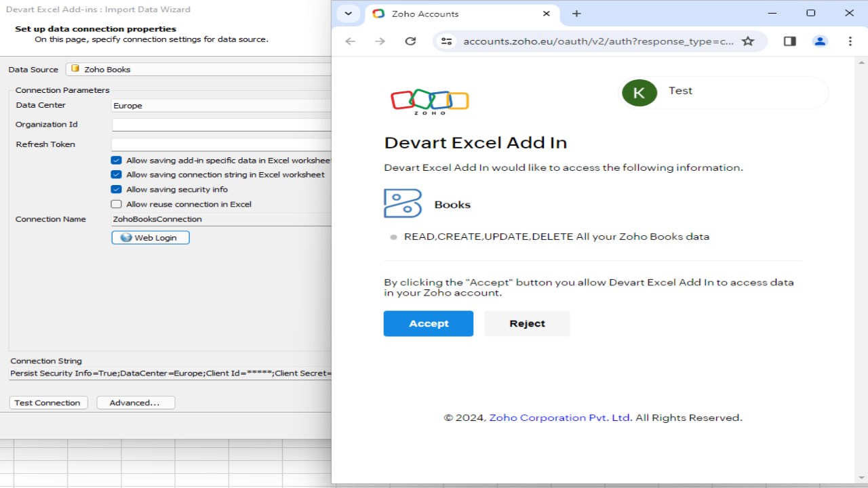Toggle Allow saving add-in specific data checkbox
The image size is (868, 488).
tap(116, 161)
